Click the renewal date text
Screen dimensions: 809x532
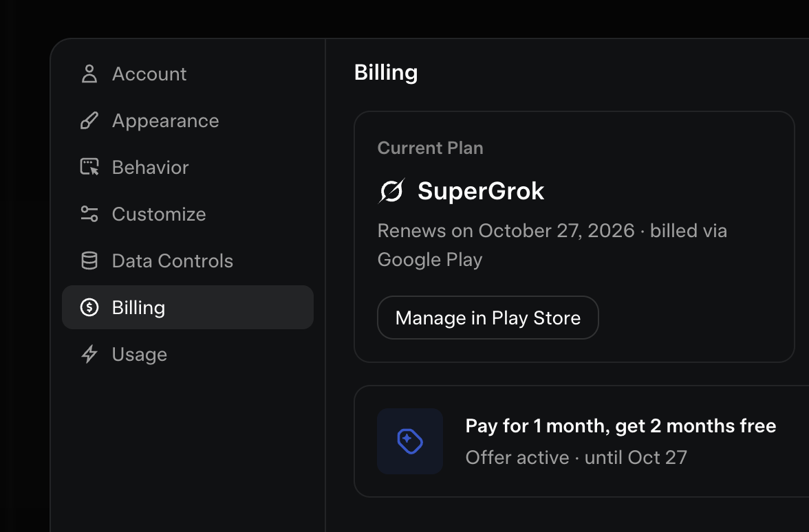552,245
